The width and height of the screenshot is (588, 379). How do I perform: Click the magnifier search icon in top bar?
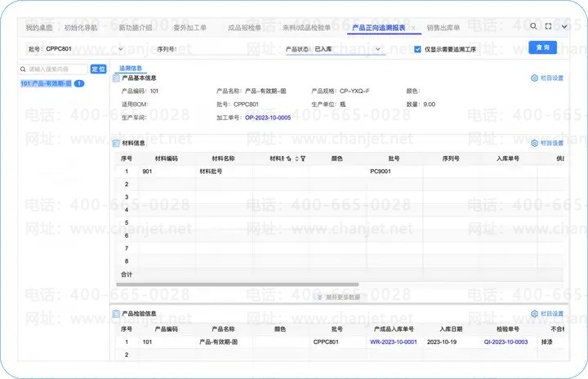click(532, 26)
